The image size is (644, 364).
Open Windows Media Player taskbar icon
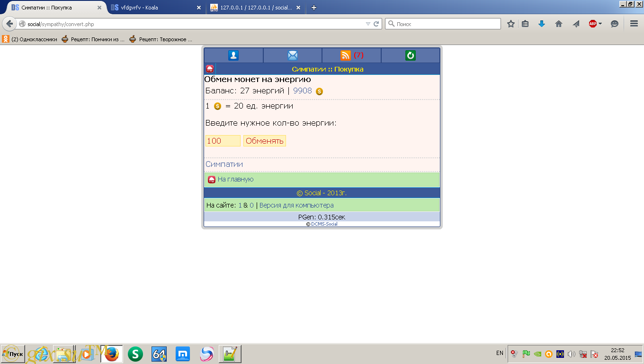[x=88, y=354]
